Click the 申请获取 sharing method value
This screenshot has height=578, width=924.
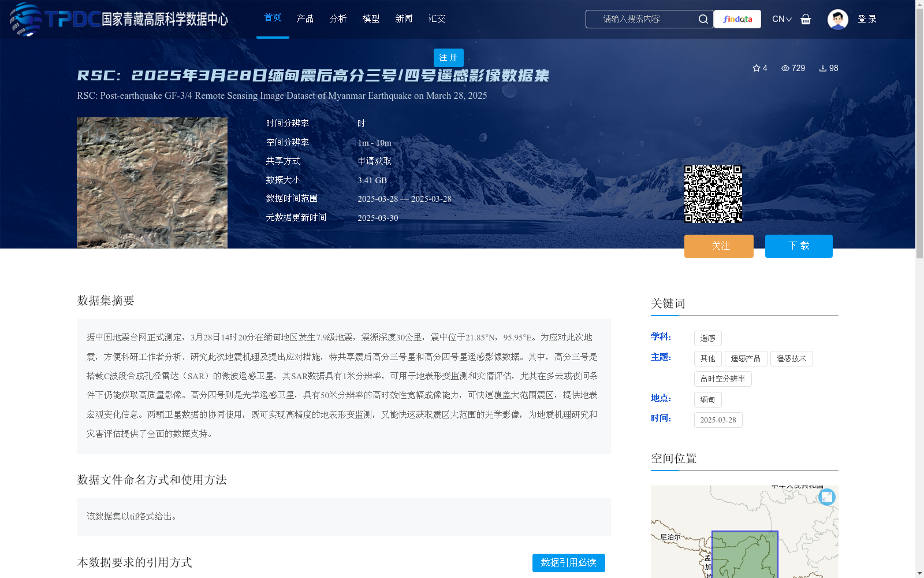click(375, 161)
